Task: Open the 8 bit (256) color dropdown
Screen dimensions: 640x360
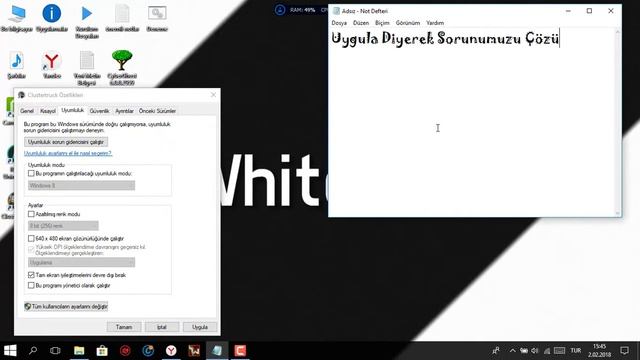Action: (63, 226)
